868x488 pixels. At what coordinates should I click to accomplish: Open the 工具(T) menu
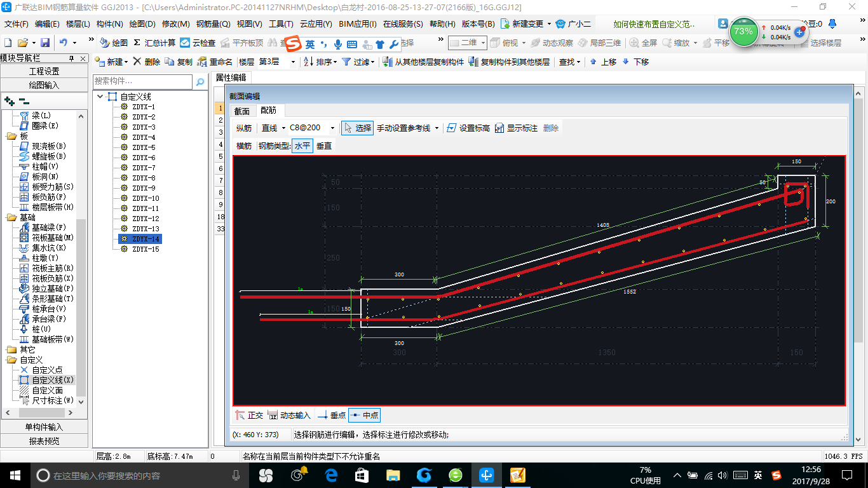pyautogui.click(x=281, y=24)
